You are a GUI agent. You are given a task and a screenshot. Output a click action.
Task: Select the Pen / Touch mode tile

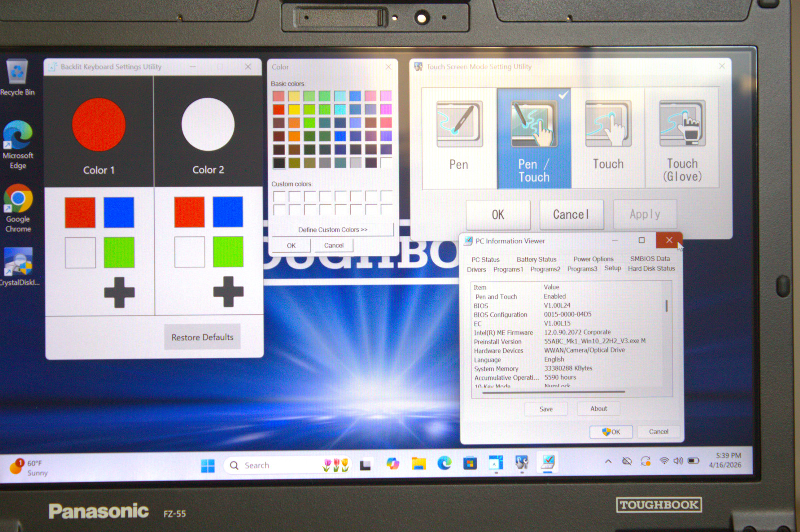coord(534,139)
